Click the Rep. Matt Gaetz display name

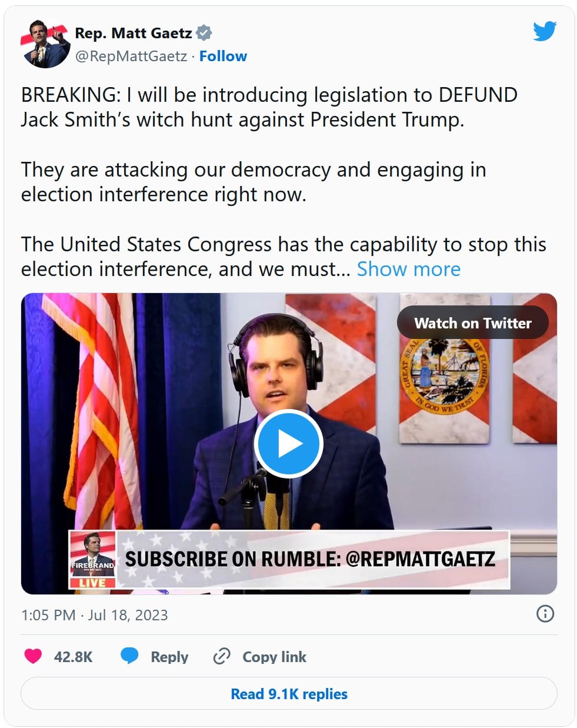click(134, 33)
